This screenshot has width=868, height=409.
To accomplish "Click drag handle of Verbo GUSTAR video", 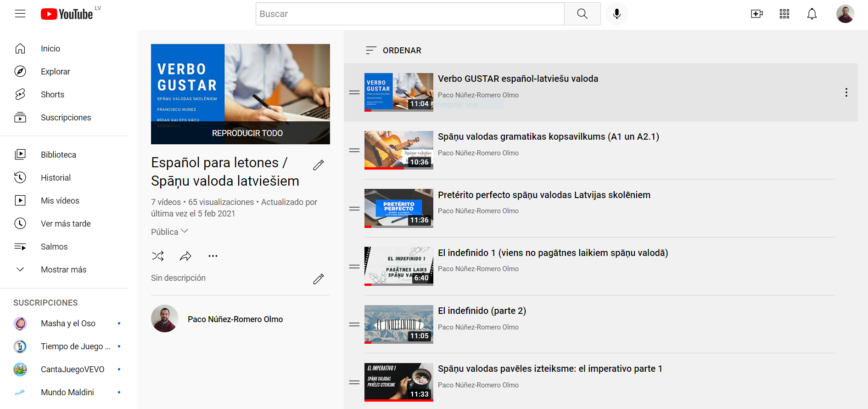I will point(354,92).
